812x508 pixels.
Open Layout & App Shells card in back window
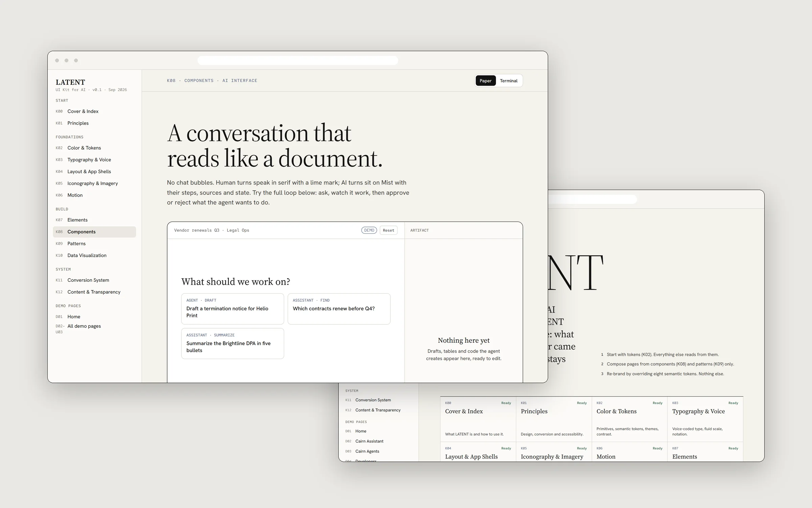click(478, 452)
